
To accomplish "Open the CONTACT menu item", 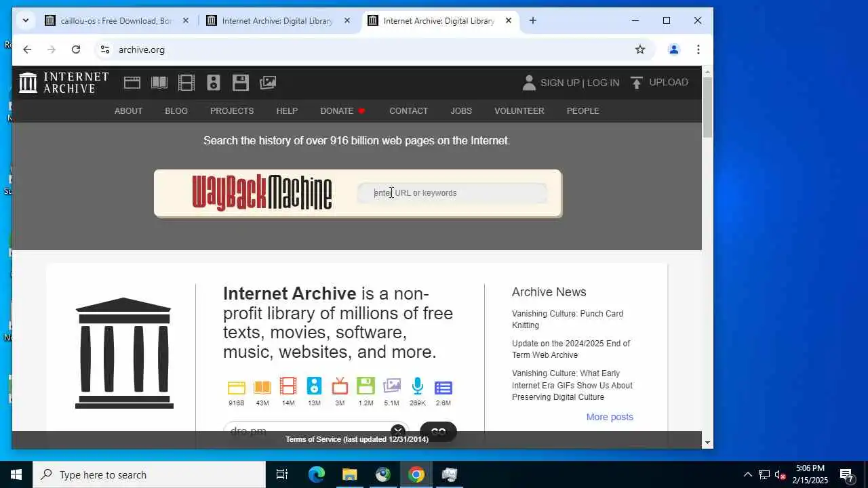I will tap(408, 110).
